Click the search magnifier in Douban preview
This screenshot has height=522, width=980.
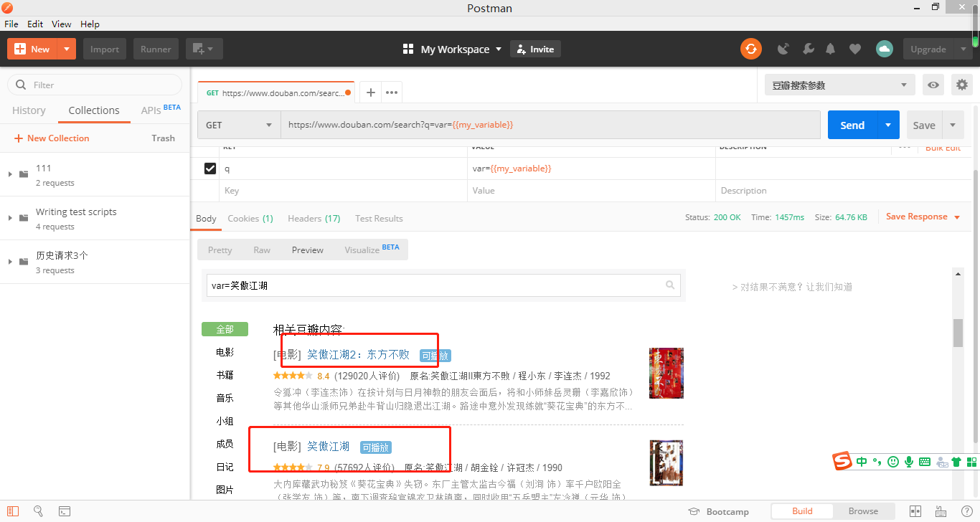pyautogui.click(x=670, y=285)
